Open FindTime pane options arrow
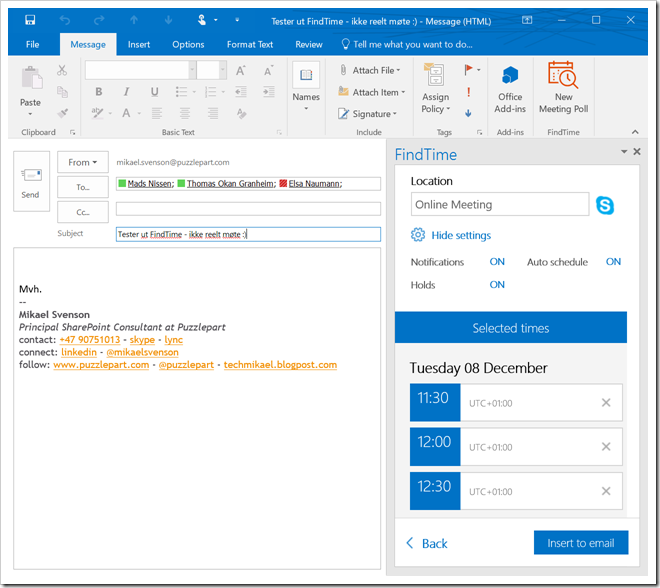660x588 pixels. [624, 152]
